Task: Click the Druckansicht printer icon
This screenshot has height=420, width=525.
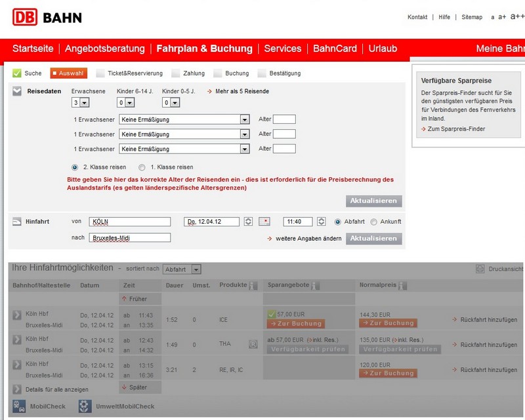Action: (480, 268)
